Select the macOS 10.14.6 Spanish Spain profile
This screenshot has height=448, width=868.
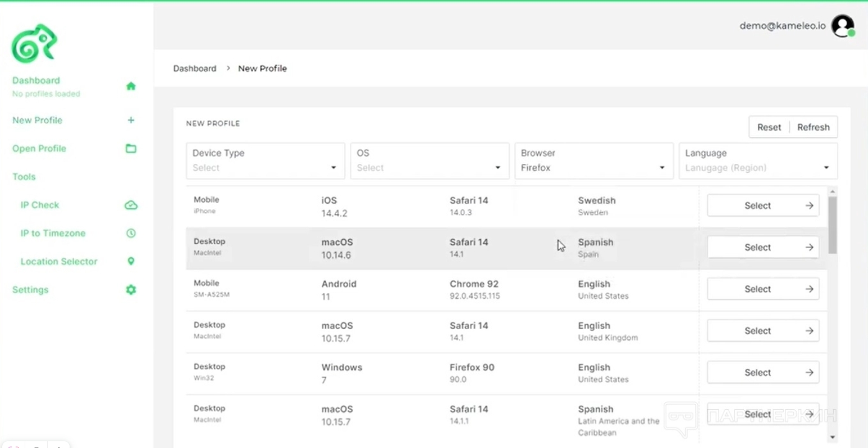[763, 248]
